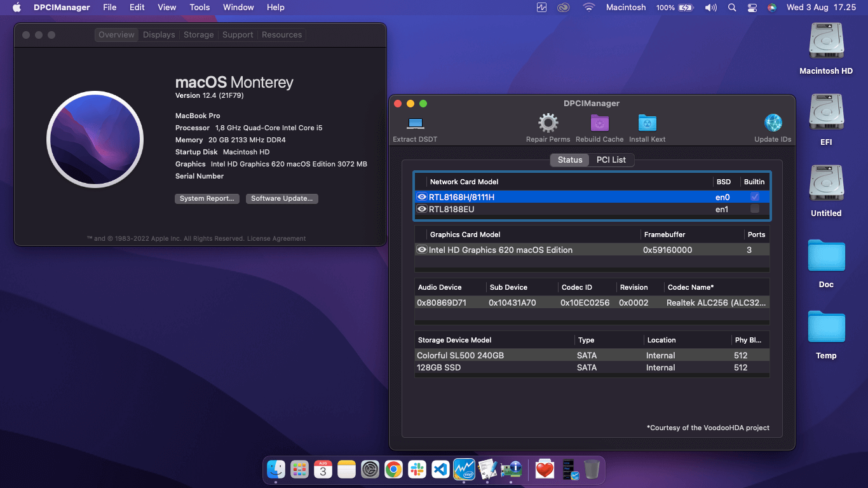The image size is (868, 488).
Task: Open the Macintosh HD drive on desktop
Action: [826, 42]
